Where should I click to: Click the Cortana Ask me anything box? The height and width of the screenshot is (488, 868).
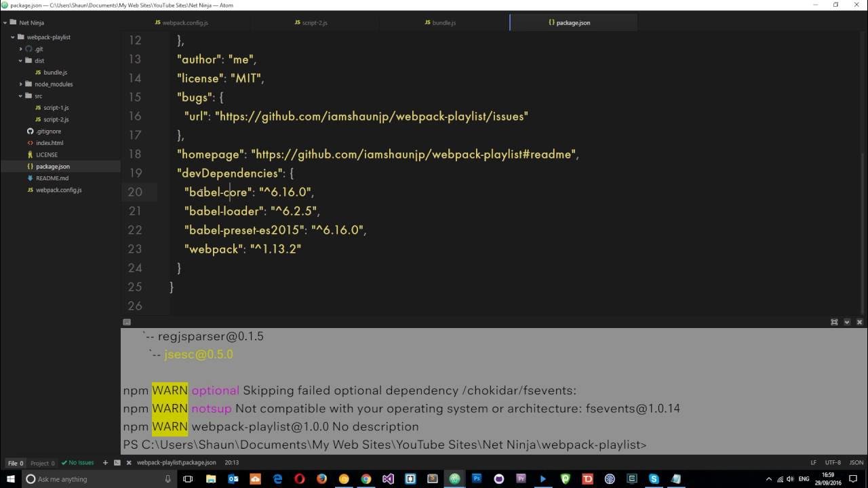(99, 479)
